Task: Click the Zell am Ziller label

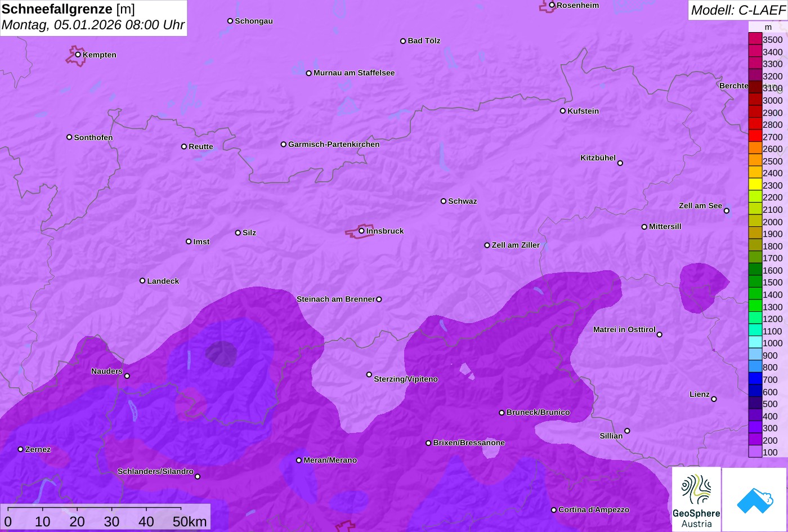Action: click(x=516, y=245)
